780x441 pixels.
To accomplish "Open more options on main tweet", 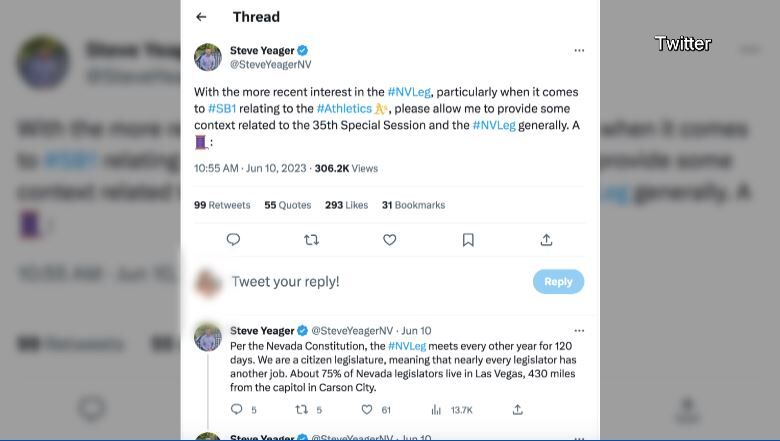I will pyautogui.click(x=579, y=50).
